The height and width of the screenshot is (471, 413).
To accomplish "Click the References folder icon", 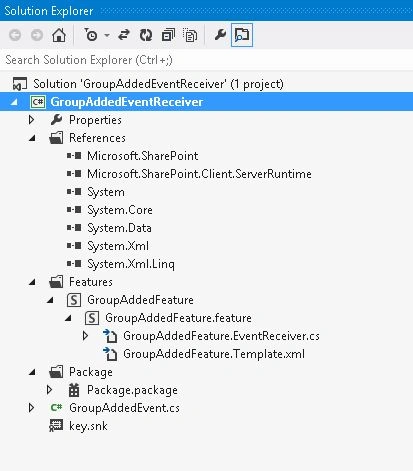I will click(56, 138).
